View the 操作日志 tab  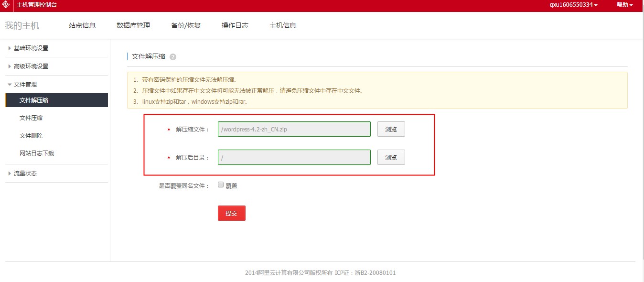point(235,25)
